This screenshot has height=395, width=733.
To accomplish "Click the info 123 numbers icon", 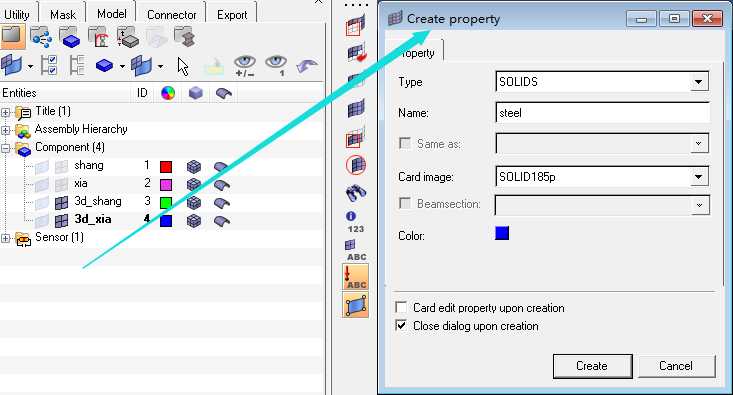I will 355,223.
